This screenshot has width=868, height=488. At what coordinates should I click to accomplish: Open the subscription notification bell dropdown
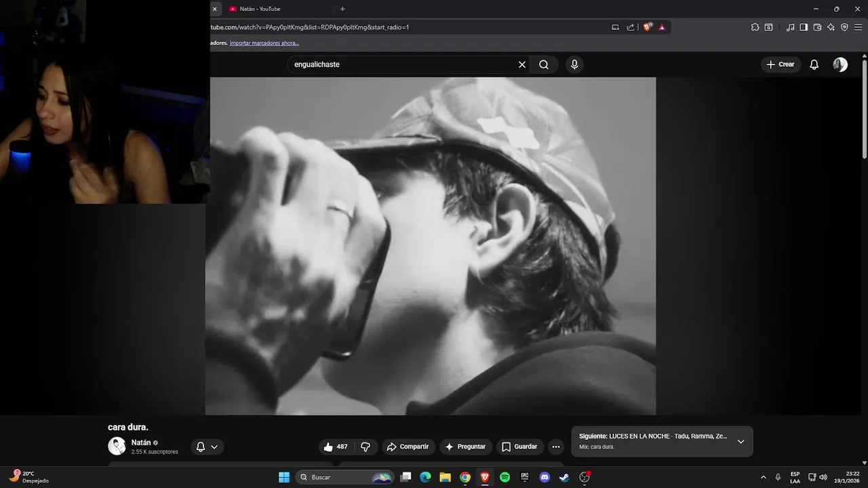click(207, 447)
